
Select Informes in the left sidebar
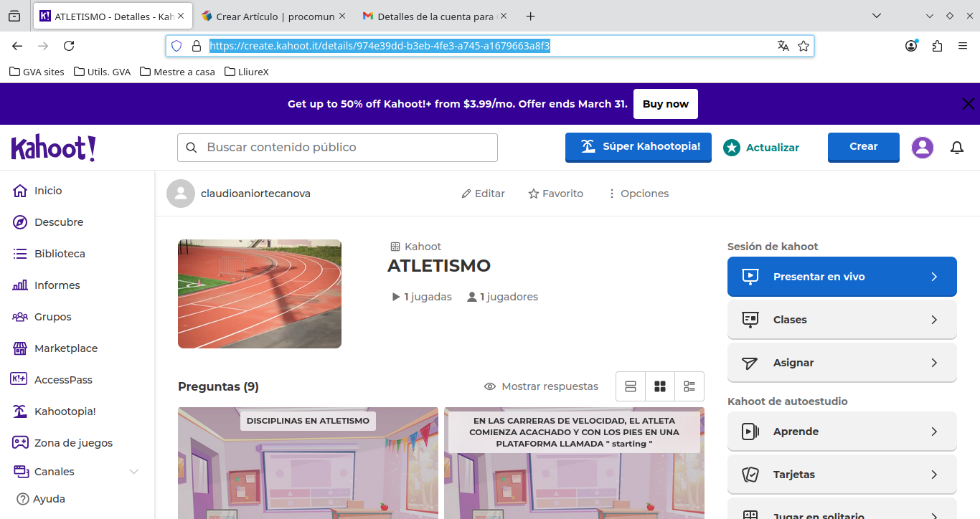coord(57,285)
